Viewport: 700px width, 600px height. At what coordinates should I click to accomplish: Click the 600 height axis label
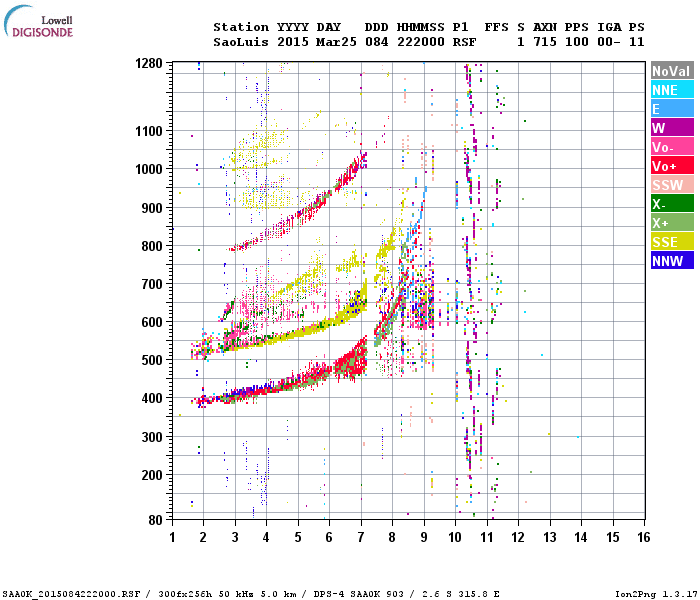152,322
